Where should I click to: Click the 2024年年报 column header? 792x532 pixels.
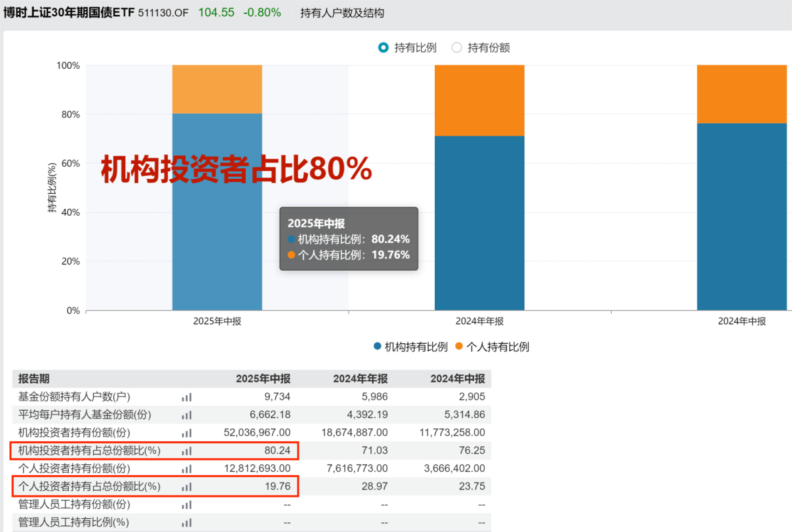360,379
